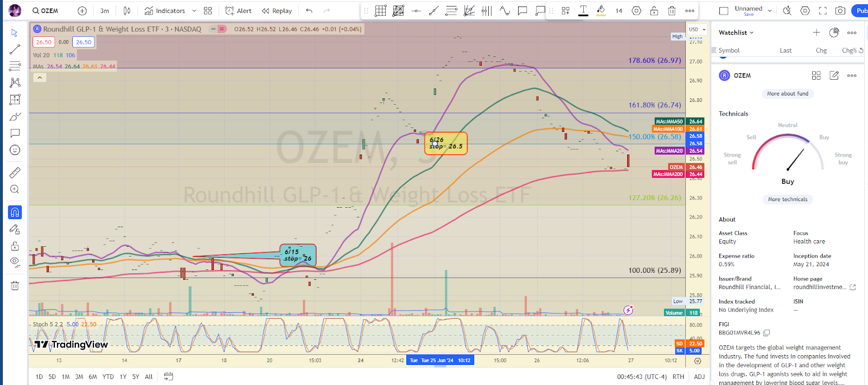Select the Gann square tool in favorites bar
Viewport: 868px width, 385px height.
pyautogui.click(x=399, y=11)
